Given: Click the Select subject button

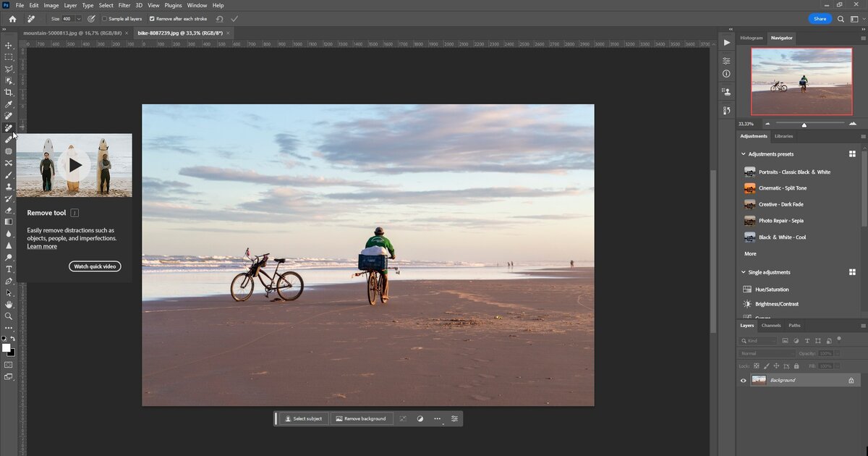Looking at the screenshot, I should 303,418.
